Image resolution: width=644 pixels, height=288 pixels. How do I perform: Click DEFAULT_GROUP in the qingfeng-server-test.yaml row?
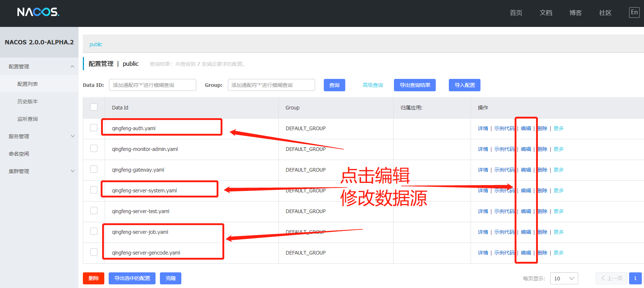click(x=306, y=211)
